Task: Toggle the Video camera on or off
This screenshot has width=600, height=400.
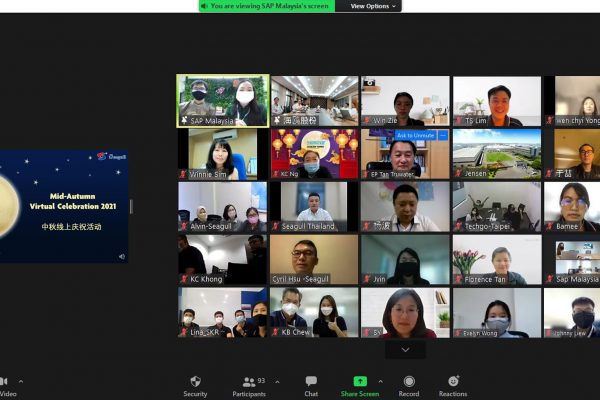Action: [4, 384]
